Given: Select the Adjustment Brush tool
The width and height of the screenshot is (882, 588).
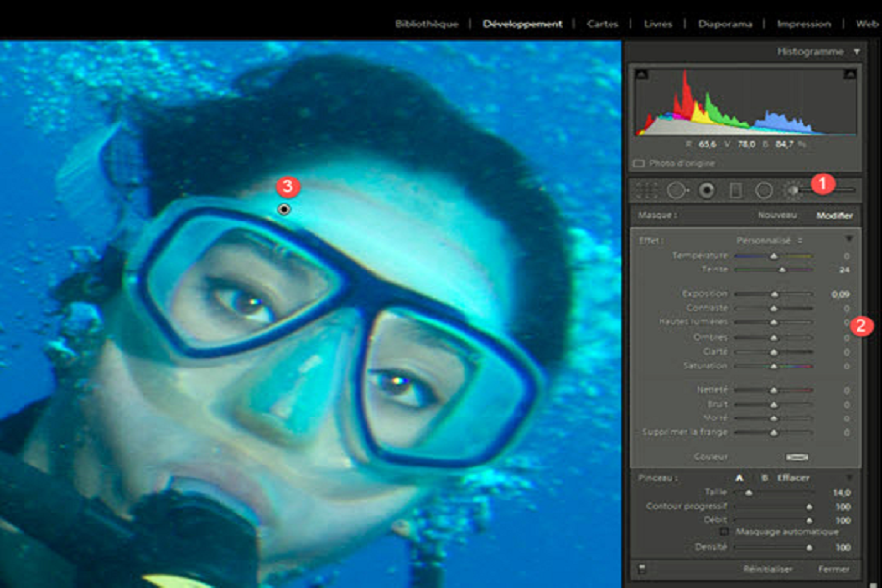Looking at the screenshot, I should 792,190.
